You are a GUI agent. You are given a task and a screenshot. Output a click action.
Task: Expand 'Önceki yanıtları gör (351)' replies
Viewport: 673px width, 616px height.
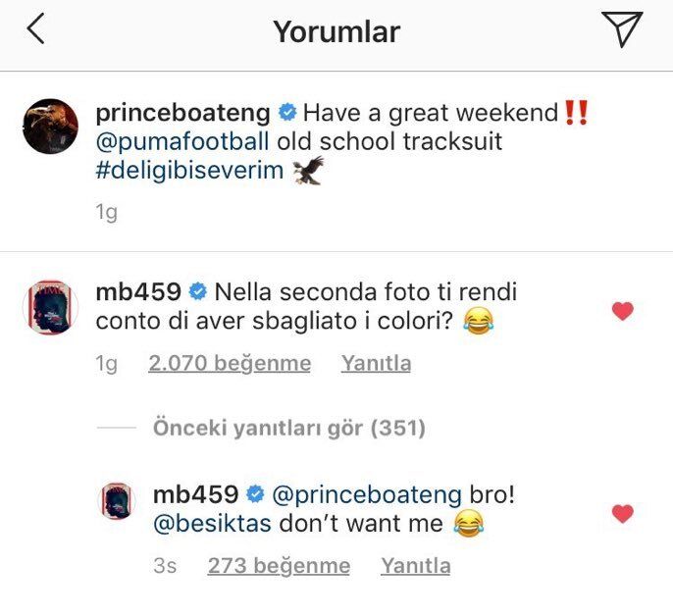tap(289, 428)
